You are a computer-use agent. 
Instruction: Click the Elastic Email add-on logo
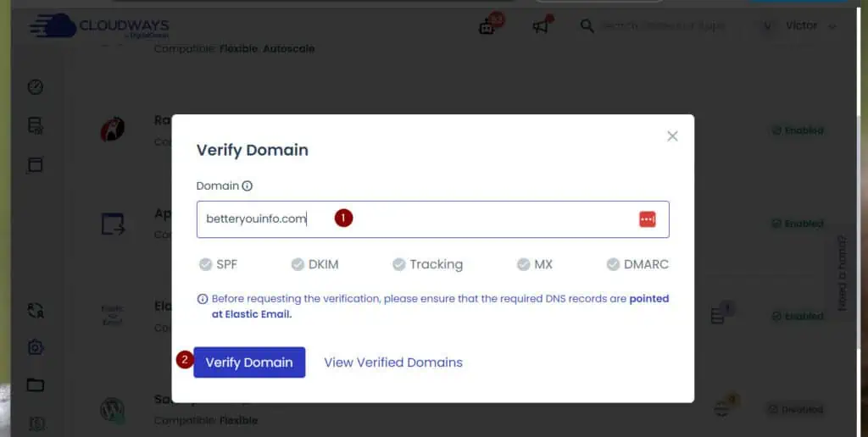(113, 315)
